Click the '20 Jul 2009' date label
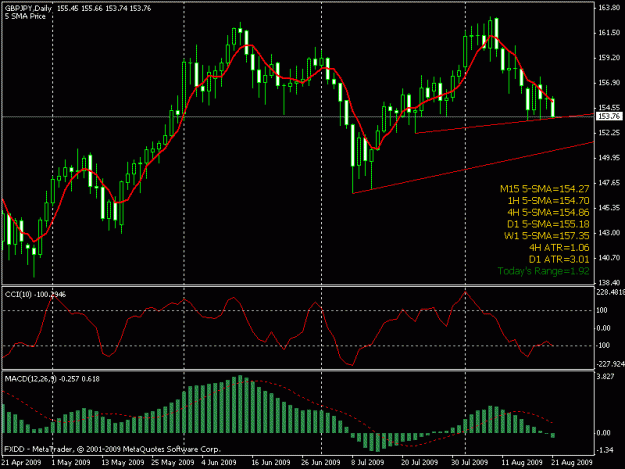This screenshot has height=469, width=625. (420, 462)
